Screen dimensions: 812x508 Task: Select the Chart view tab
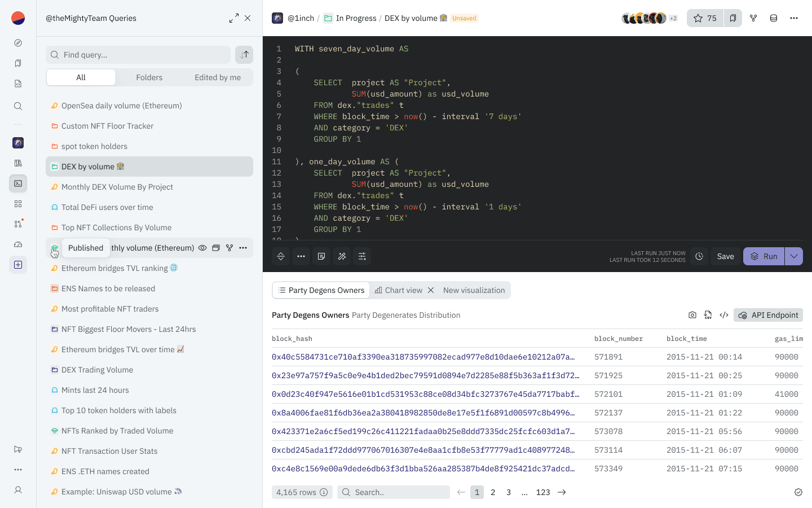click(x=399, y=290)
